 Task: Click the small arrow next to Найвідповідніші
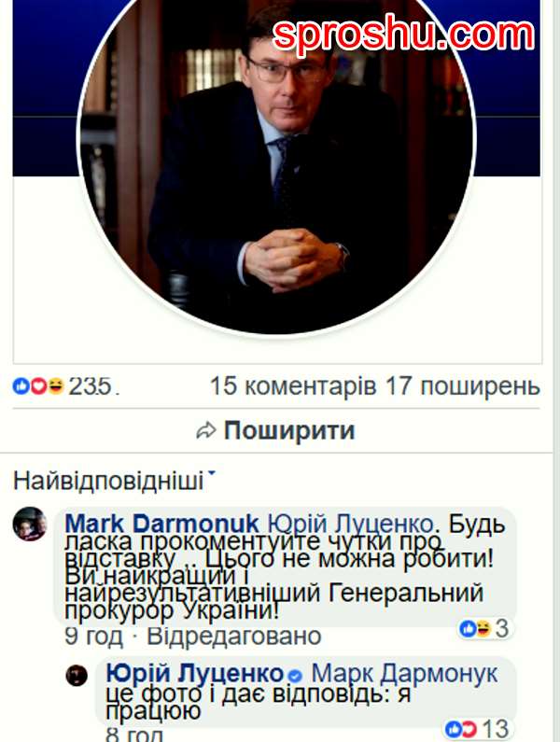tap(211, 473)
